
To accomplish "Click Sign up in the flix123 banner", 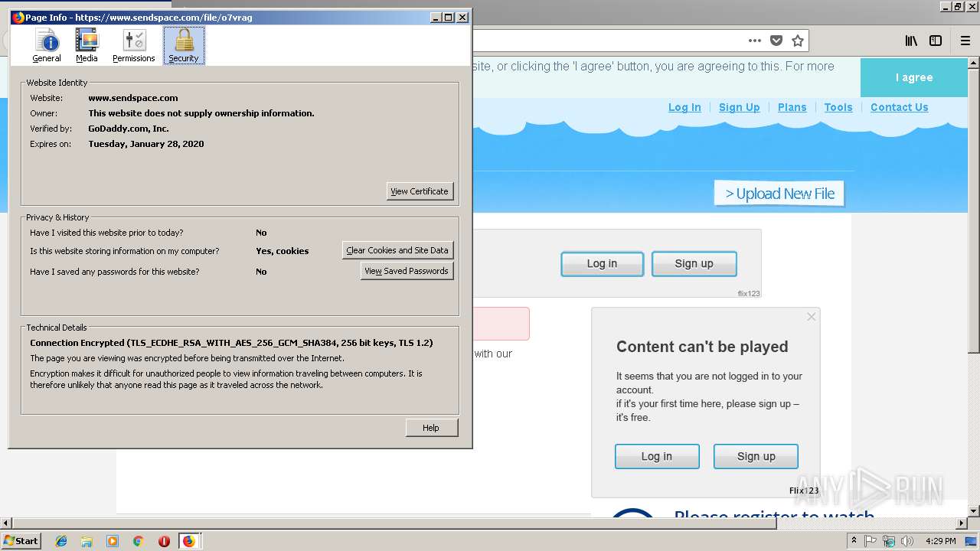I will [694, 263].
